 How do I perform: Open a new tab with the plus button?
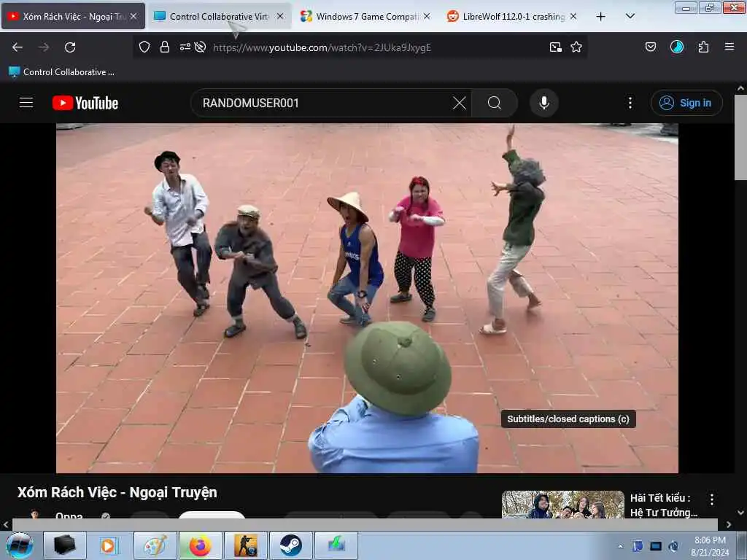click(601, 17)
